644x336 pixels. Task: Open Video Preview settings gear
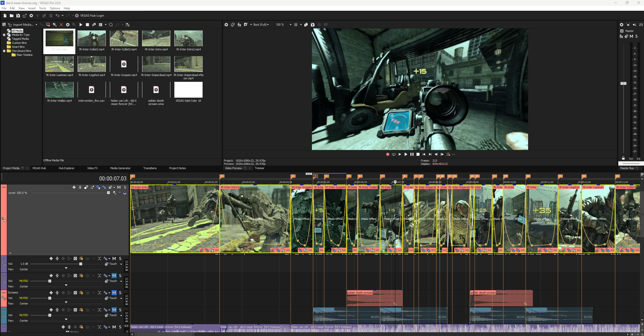[226, 25]
